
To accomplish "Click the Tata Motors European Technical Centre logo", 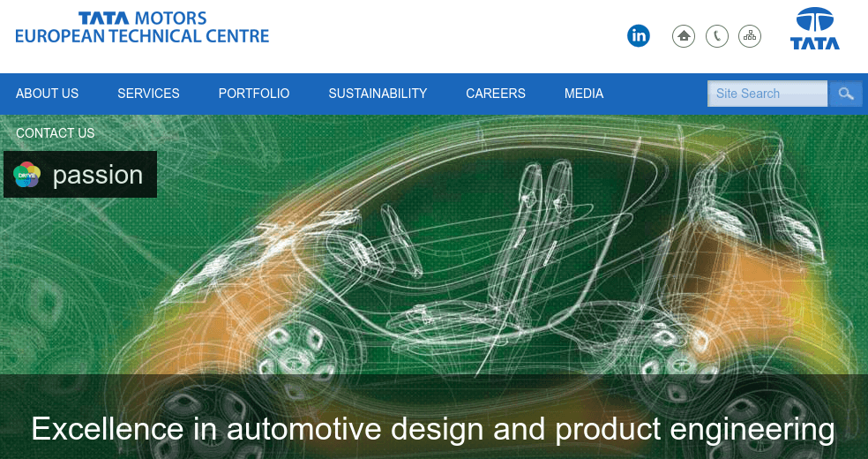I will (x=142, y=27).
